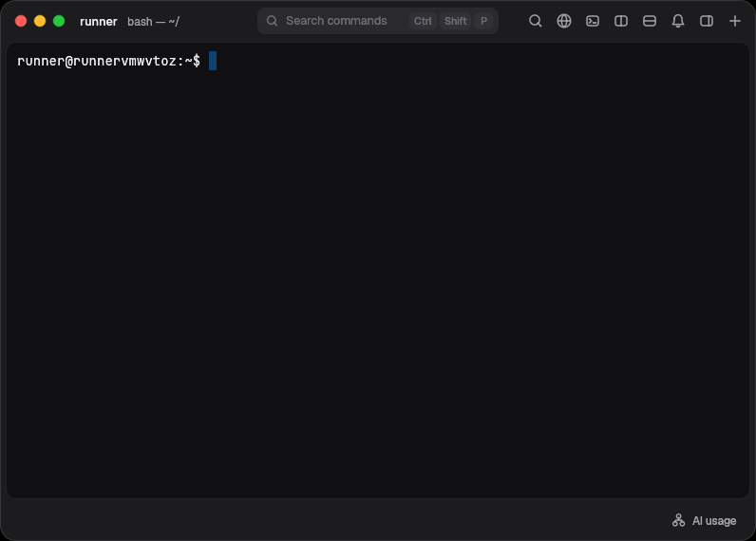The height and width of the screenshot is (541, 756).
Task: Click the P shortcut key badge
Action: [483, 21]
